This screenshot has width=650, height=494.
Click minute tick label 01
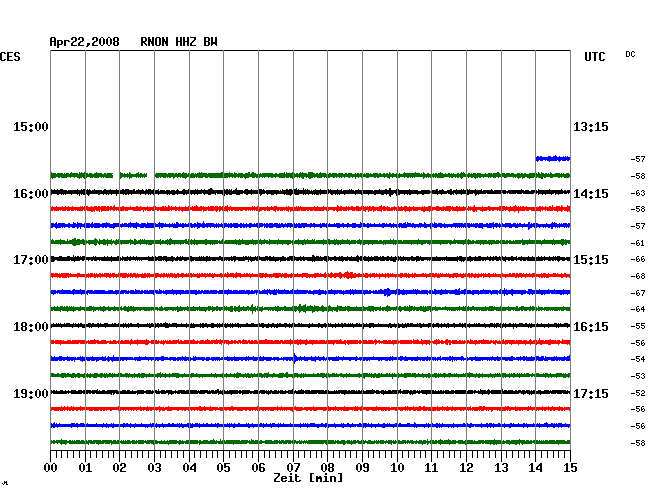85,468
